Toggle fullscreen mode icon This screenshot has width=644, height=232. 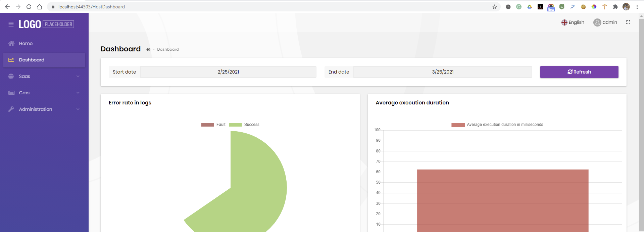pos(628,22)
